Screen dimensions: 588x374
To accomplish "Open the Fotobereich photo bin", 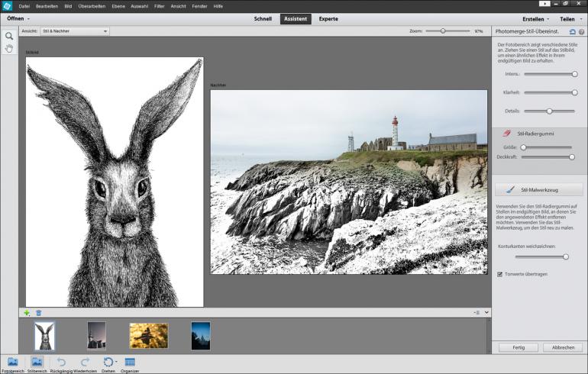I will 12,365.
